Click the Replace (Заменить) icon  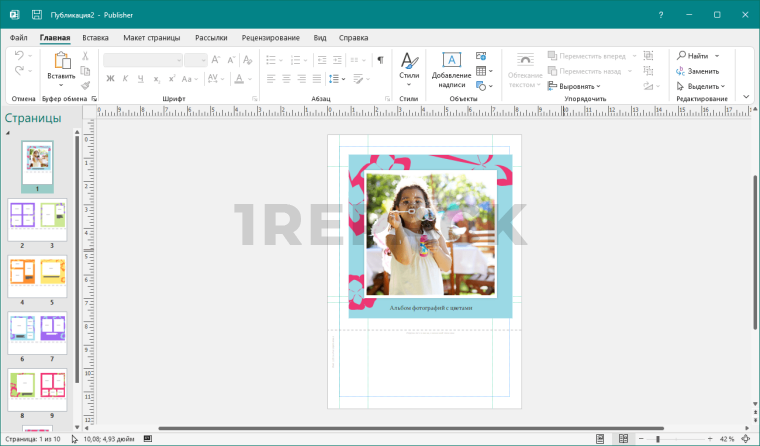682,71
